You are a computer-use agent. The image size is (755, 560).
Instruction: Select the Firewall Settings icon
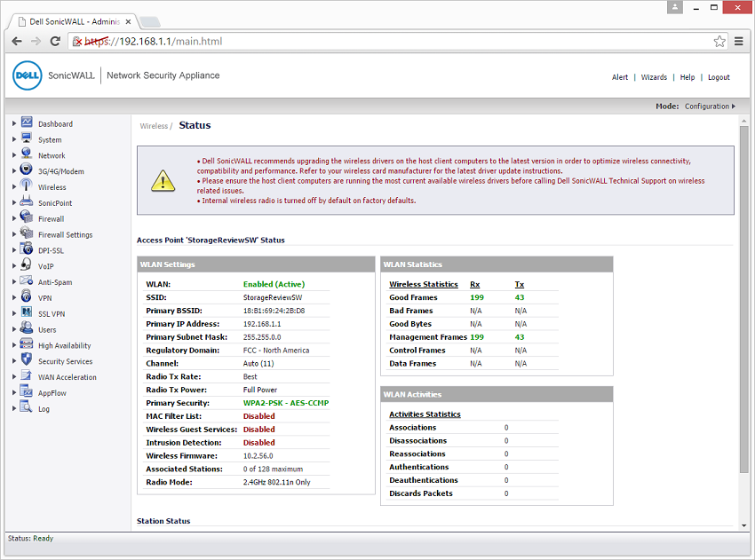pos(27,233)
